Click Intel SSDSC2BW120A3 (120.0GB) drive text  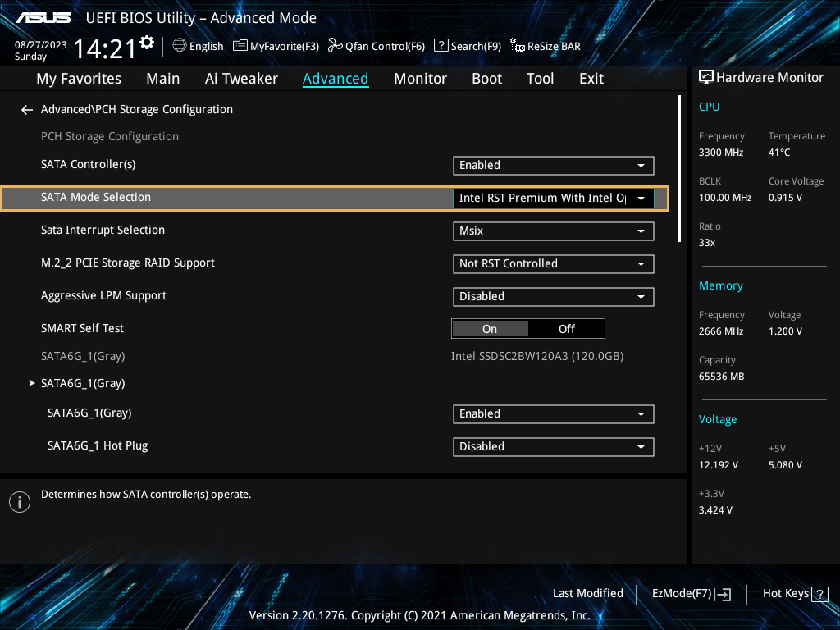(x=537, y=356)
